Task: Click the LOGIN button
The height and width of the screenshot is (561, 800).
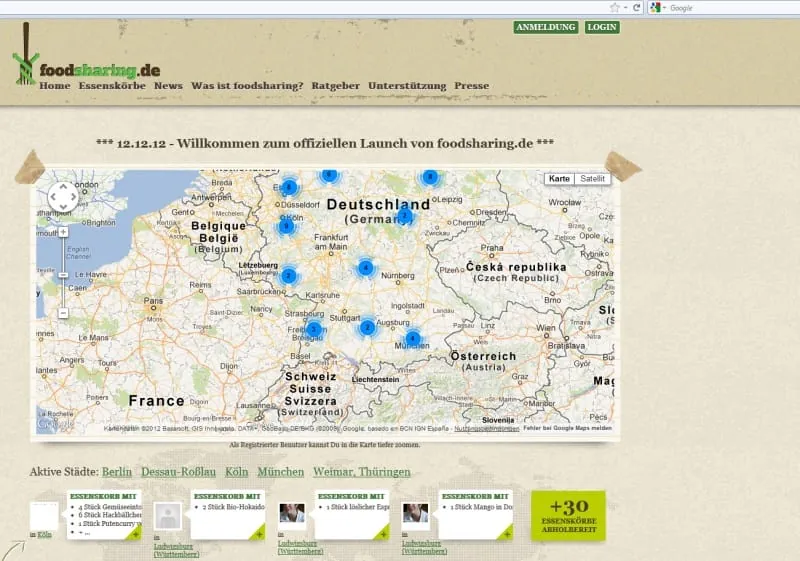Action: 602,27
